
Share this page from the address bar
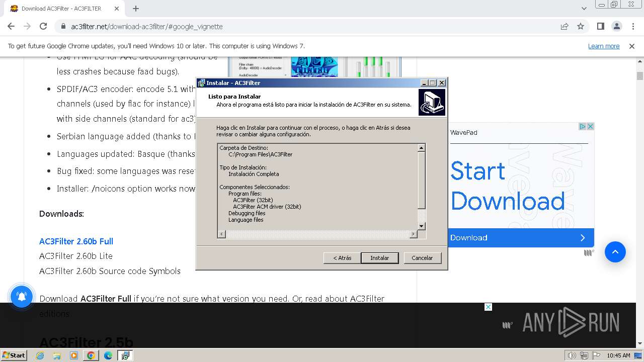click(x=565, y=26)
